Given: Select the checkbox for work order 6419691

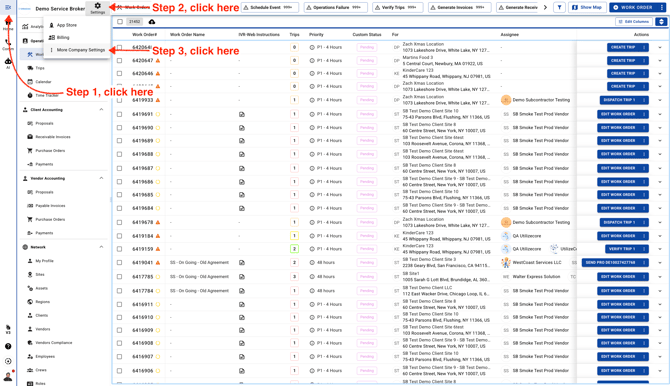Looking at the screenshot, I should pos(120,115).
